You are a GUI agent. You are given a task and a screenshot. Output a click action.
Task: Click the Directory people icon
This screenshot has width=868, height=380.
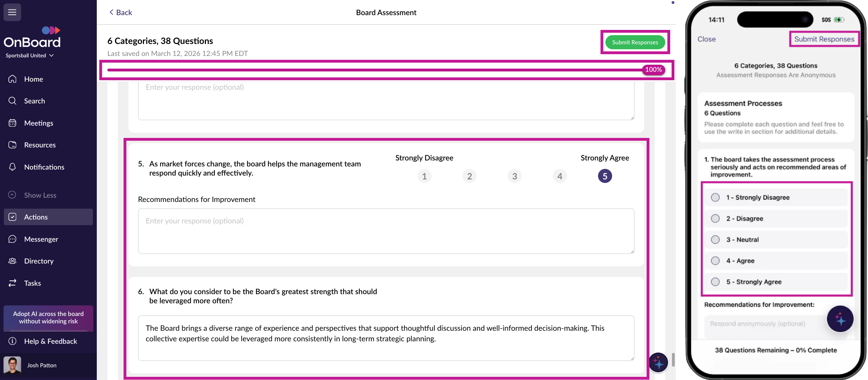[x=12, y=261]
